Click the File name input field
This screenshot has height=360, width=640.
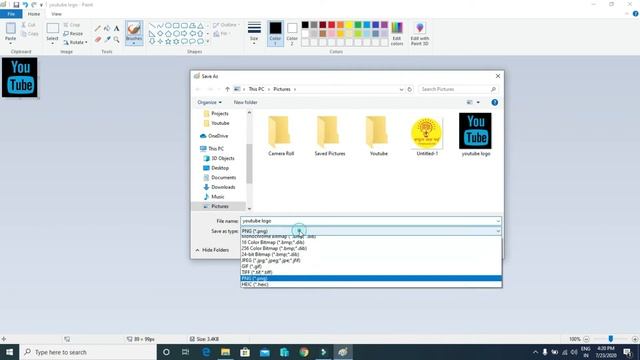point(367,221)
